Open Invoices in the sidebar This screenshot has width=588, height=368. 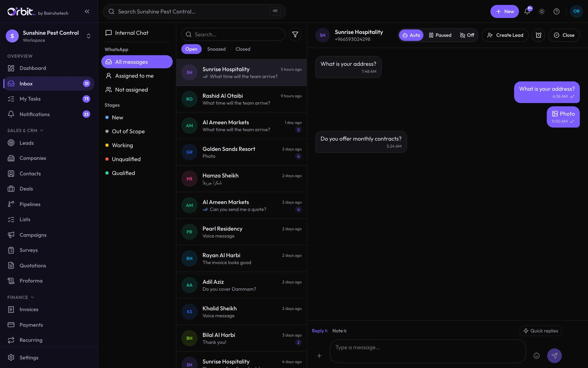[49, 309]
